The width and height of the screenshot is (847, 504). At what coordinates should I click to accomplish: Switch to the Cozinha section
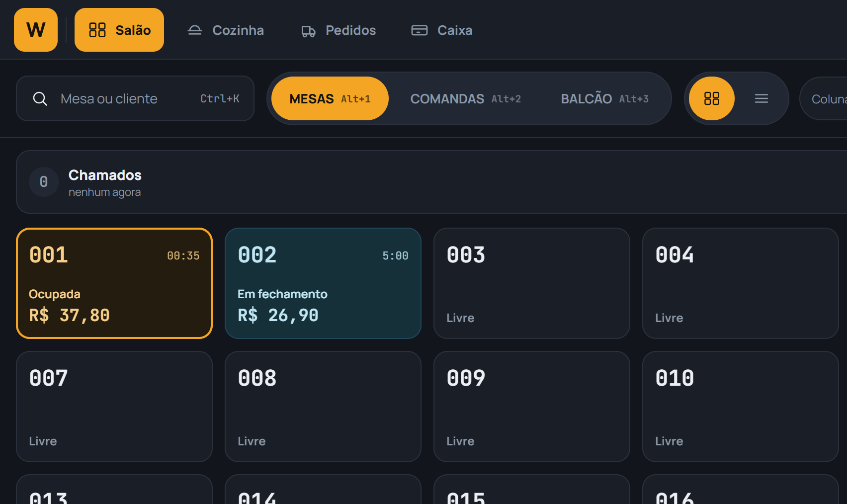tap(226, 30)
